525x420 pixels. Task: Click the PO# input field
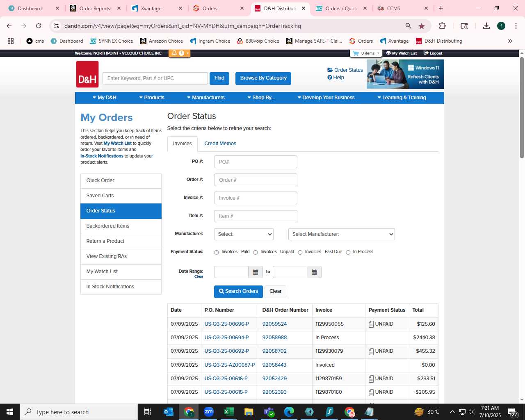(256, 162)
